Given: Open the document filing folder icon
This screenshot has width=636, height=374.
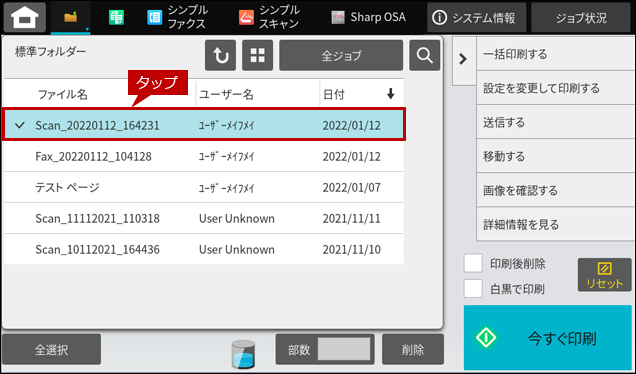Looking at the screenshot, I should (71, 17).
